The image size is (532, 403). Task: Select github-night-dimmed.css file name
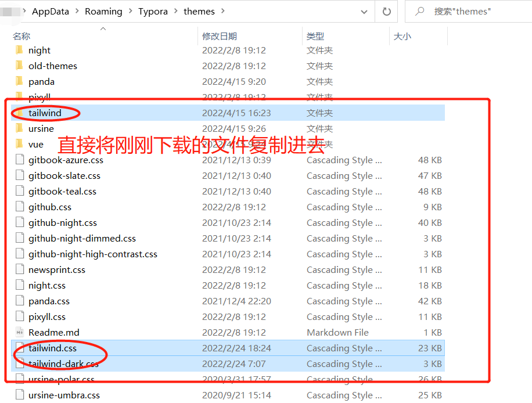(82, 239)
